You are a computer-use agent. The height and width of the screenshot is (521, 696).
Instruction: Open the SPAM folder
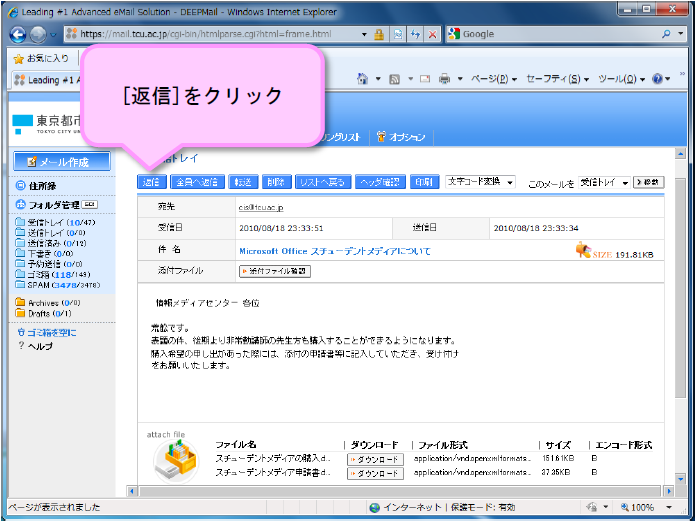click(58, 285)
